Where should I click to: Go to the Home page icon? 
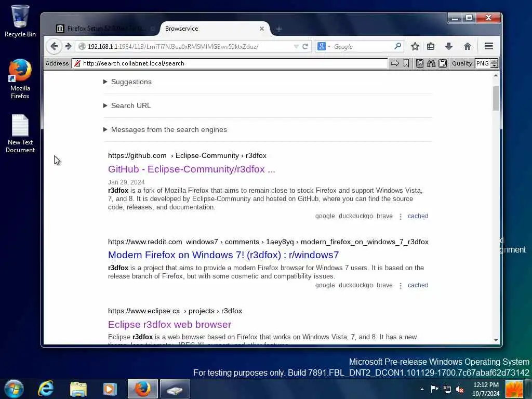pyautogui.click(x=467, y=46)
